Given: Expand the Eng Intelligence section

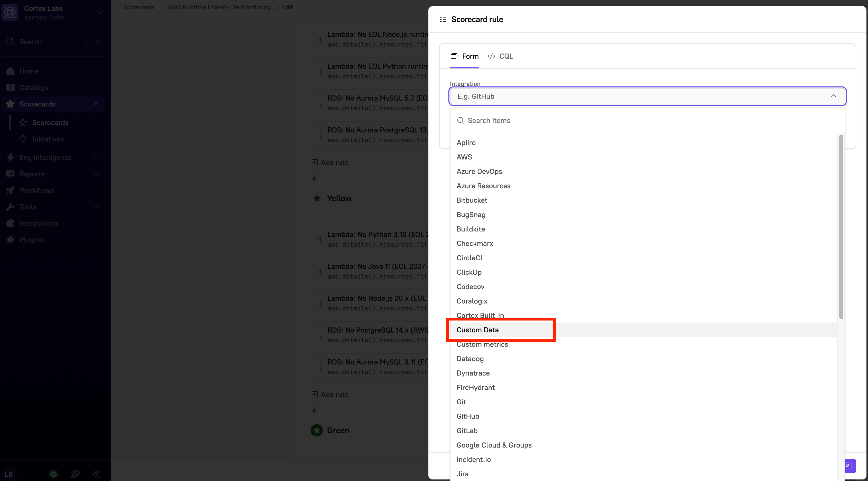Looking at the screenshot, I should [97, 157].
